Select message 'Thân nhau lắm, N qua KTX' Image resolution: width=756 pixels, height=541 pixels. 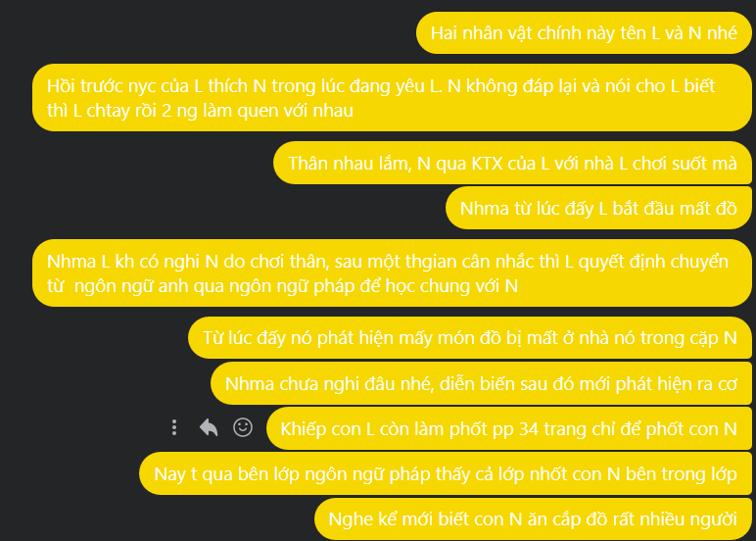(512, 163)
